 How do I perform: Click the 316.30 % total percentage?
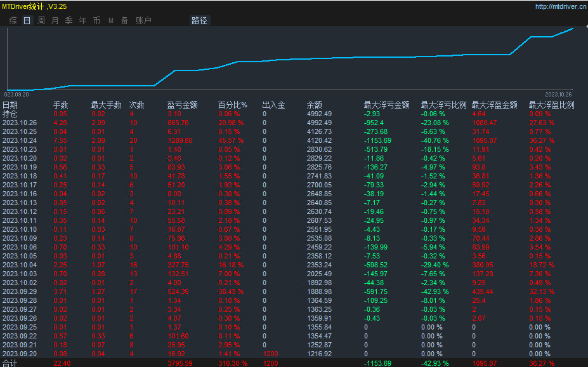click(233, 363)
